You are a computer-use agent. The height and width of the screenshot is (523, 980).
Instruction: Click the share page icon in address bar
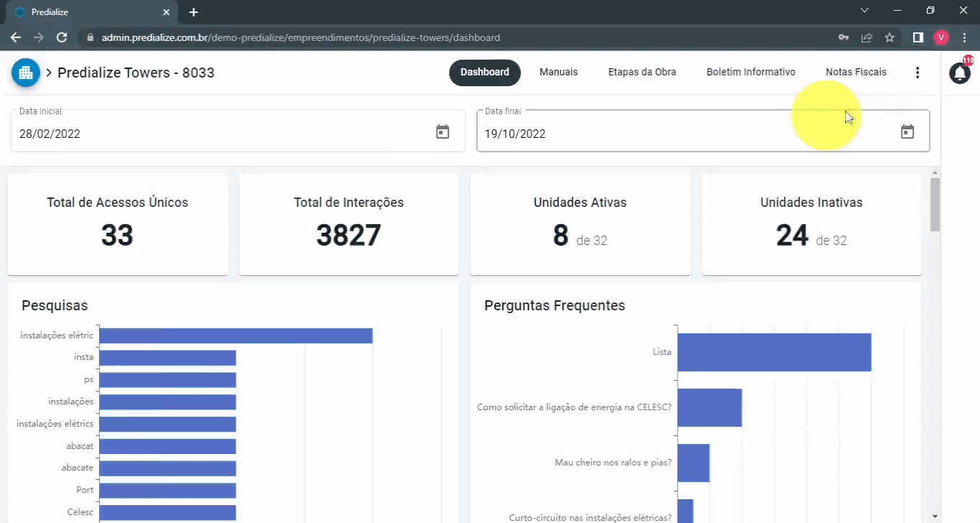(866, 37)
